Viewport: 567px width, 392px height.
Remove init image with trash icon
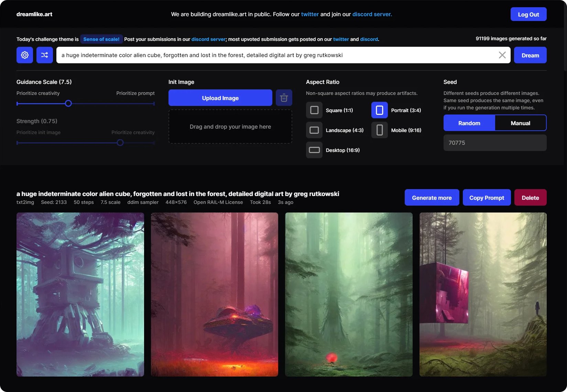coord(284,98)
